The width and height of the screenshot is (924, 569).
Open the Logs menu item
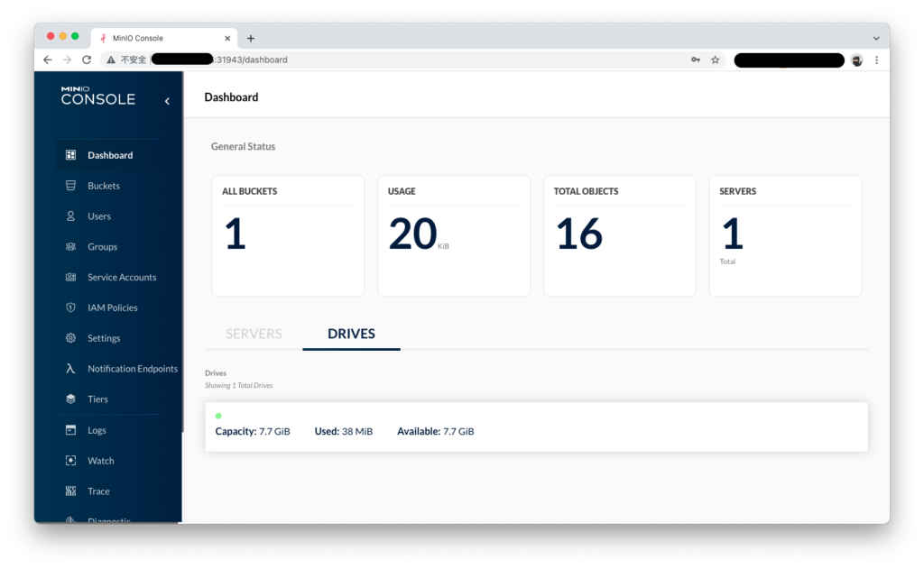coord(97,430)
